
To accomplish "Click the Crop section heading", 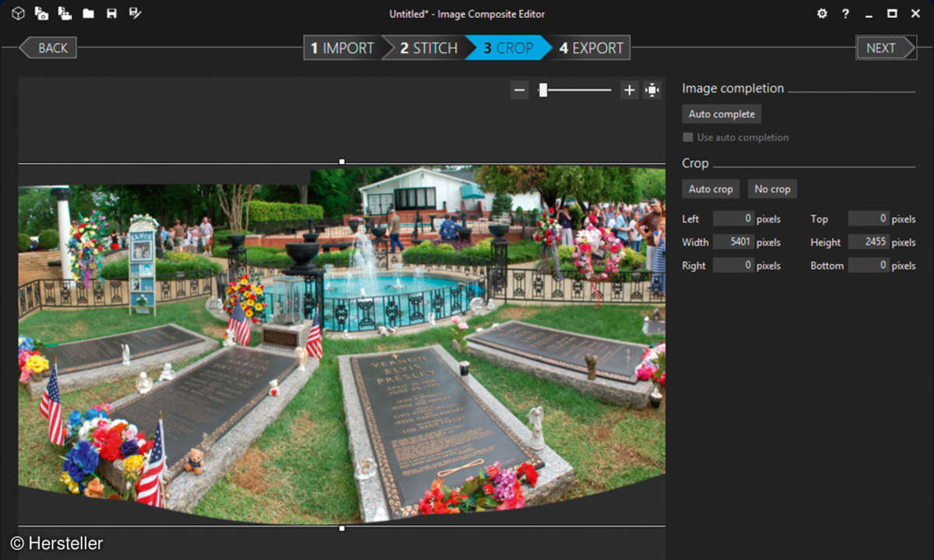I will click(695, 163).
